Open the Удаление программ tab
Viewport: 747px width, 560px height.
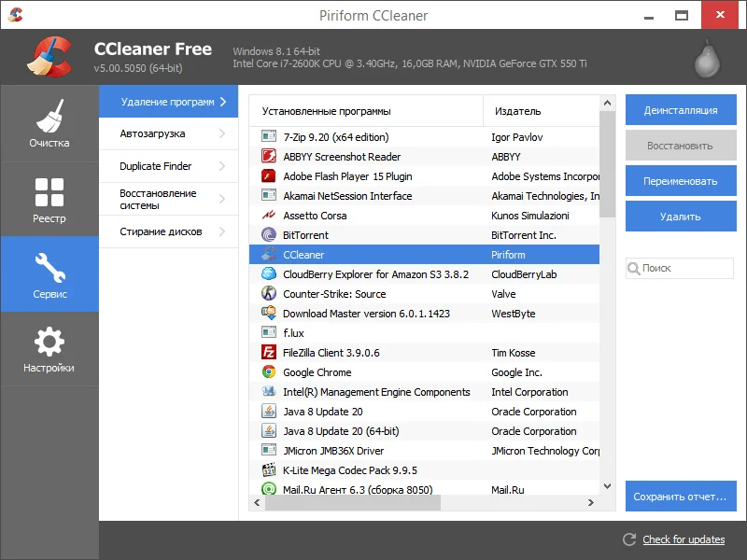[168, 102]
